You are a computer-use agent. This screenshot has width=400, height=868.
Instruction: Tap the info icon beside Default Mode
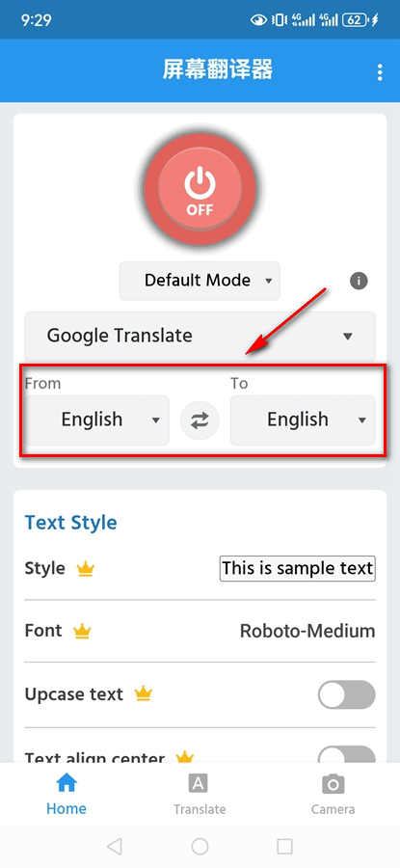tap(359, 281)
